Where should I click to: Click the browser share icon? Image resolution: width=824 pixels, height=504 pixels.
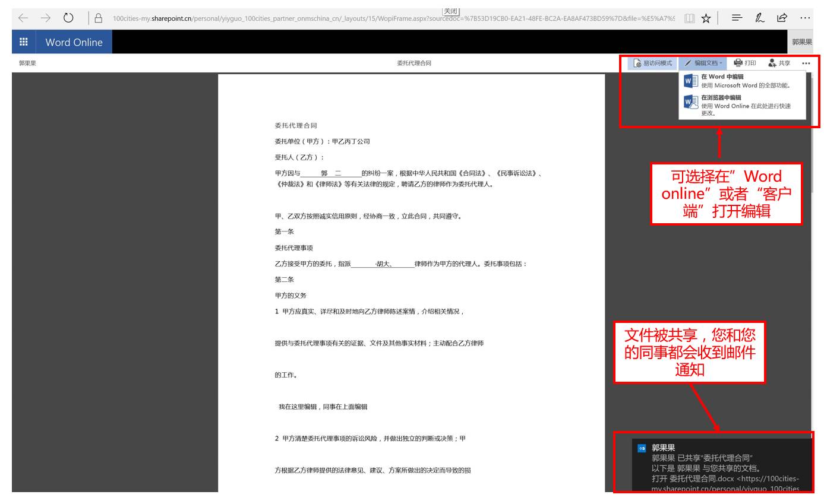[782, 18]
